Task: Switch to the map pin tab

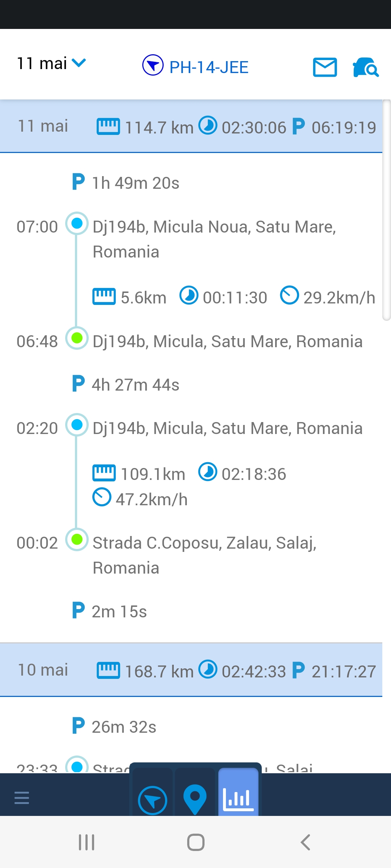Action: tap(195, 799)
